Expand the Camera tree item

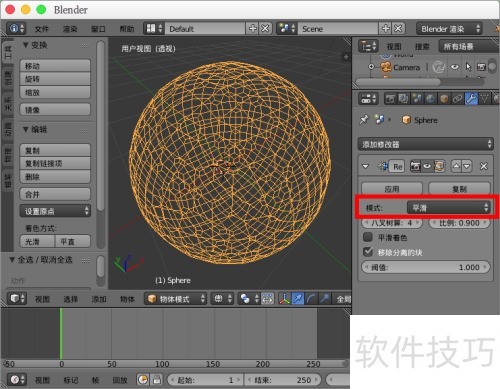[x=371, y=67]
